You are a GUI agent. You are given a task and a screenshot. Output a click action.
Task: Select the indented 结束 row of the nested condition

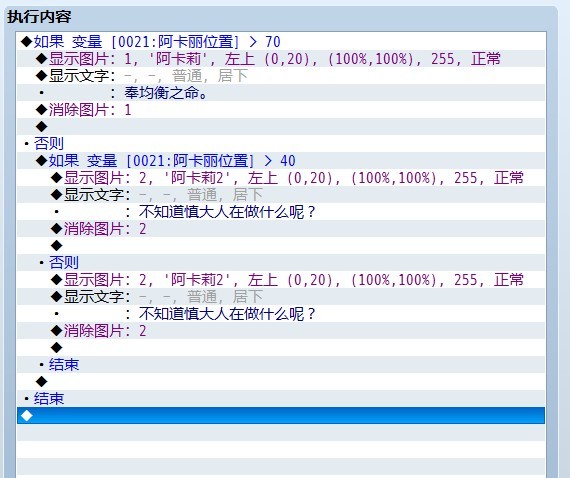(281, 365)
